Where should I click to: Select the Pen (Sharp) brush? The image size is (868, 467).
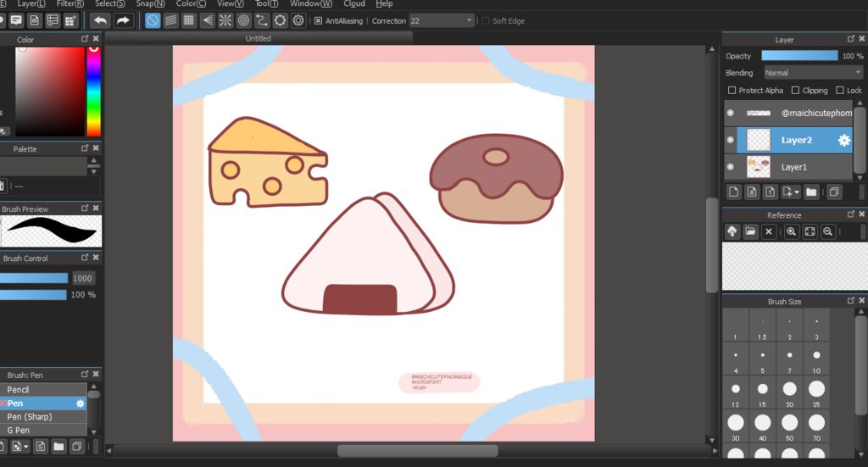click(x=43, y=417)
